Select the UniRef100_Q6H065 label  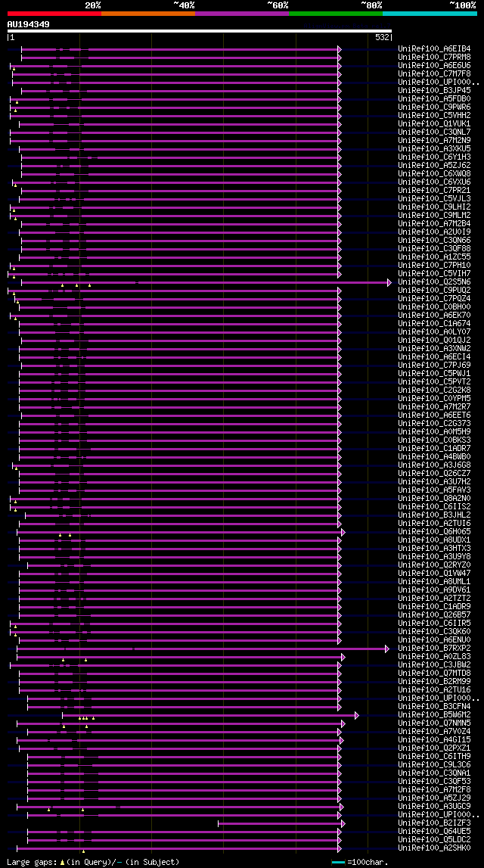point(434,532)
